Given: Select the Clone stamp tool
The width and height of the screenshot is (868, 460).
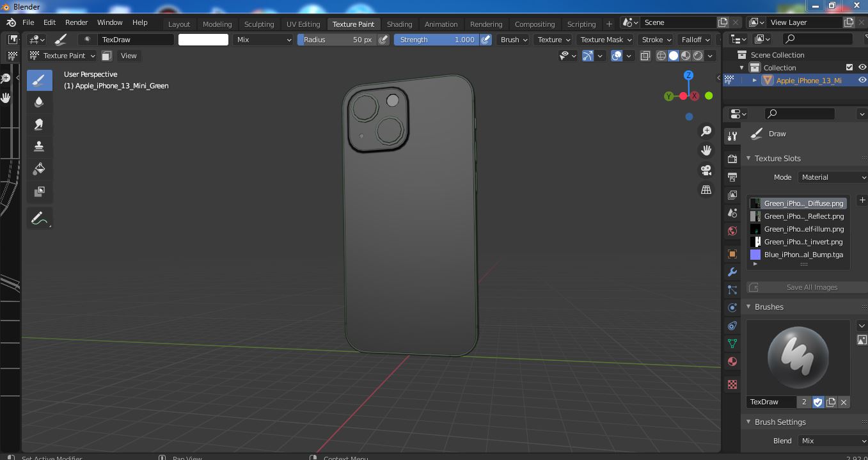Looking at the screenshot, I should click(x=39, y=147).
